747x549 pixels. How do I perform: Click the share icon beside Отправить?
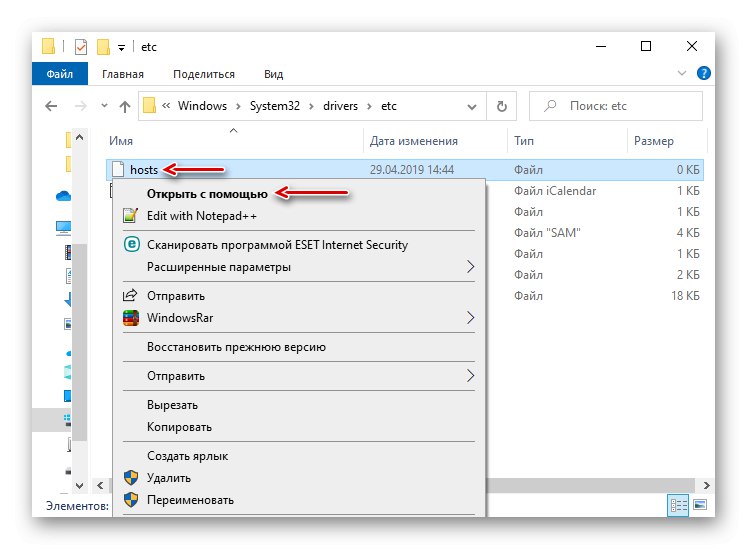[x=130, y=295]
